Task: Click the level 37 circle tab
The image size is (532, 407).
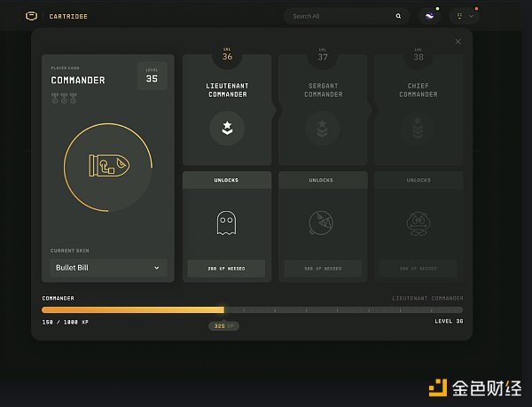Action: coord(322,56)
